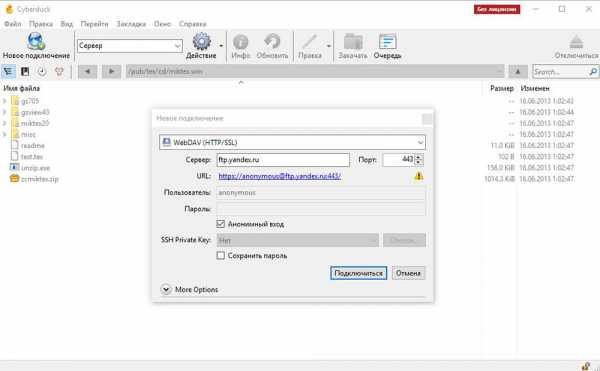This screenshot has width=600, height=371.
Task: Click the lock icon in status bar
Action: [x=585, y=366]
